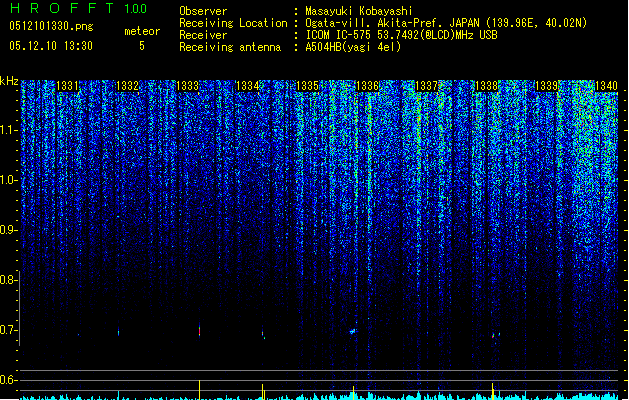Click the 1338 time marker
The width and height of the screenshot is (629, 400).
[486, 86]
